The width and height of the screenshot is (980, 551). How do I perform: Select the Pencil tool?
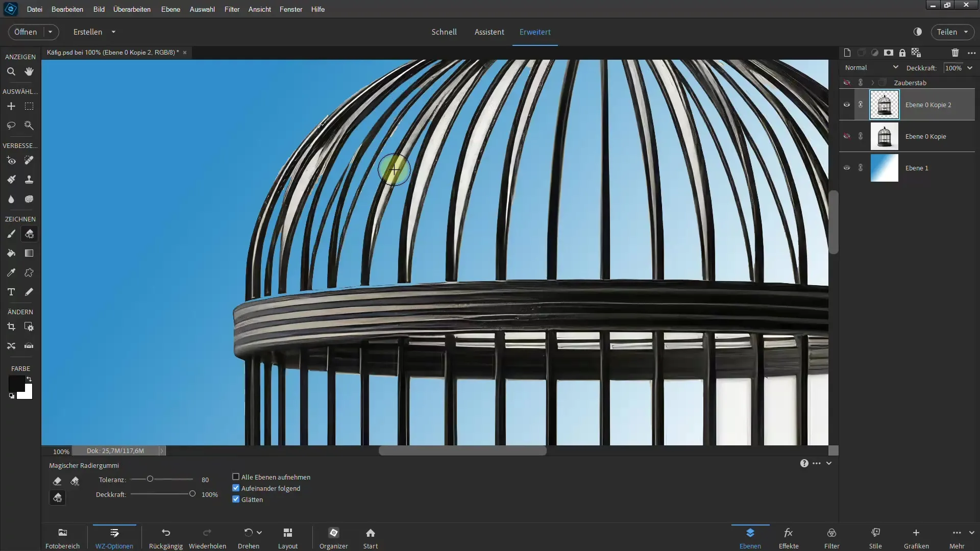(29, 292)
